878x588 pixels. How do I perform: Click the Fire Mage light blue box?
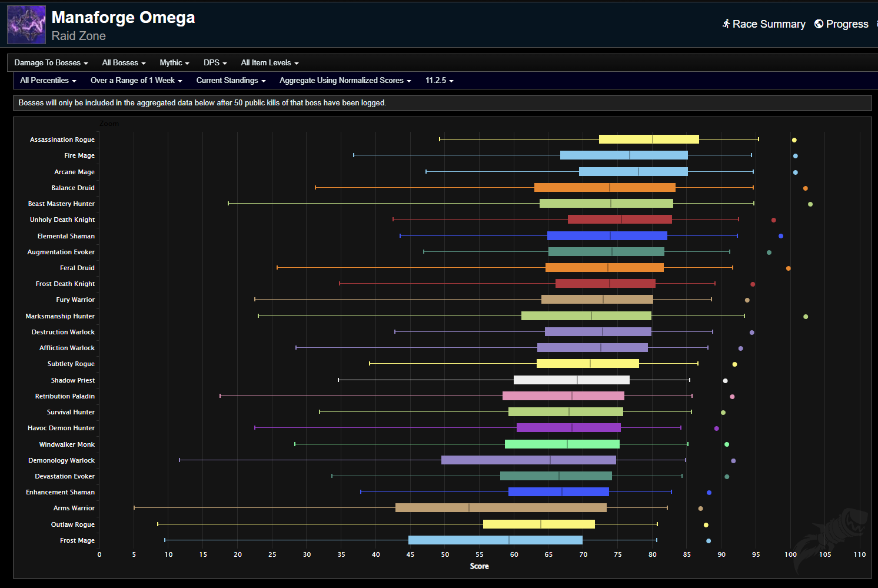[624, 155]
